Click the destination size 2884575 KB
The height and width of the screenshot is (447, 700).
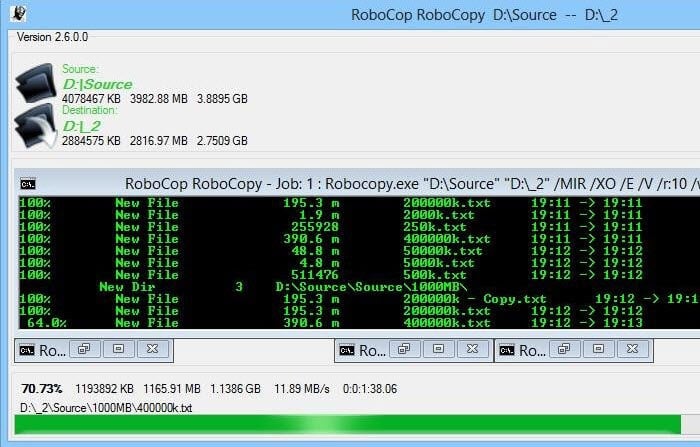tap(91, 141)
